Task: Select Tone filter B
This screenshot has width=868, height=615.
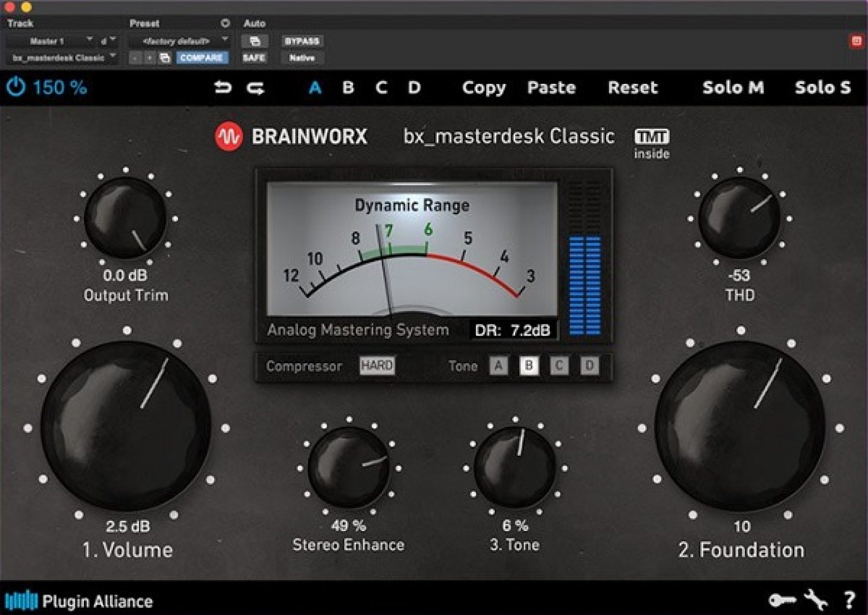Action: (529, 365)
